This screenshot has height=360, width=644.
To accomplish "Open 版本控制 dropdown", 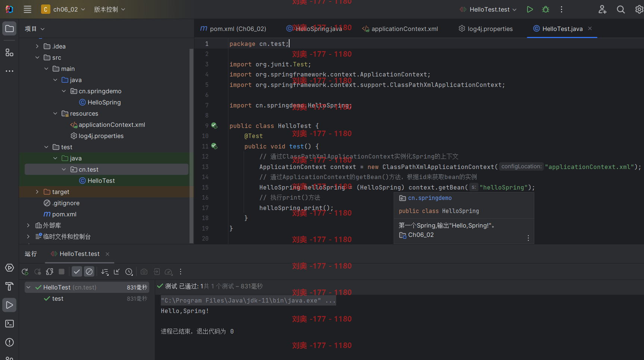I will (109, 9).
